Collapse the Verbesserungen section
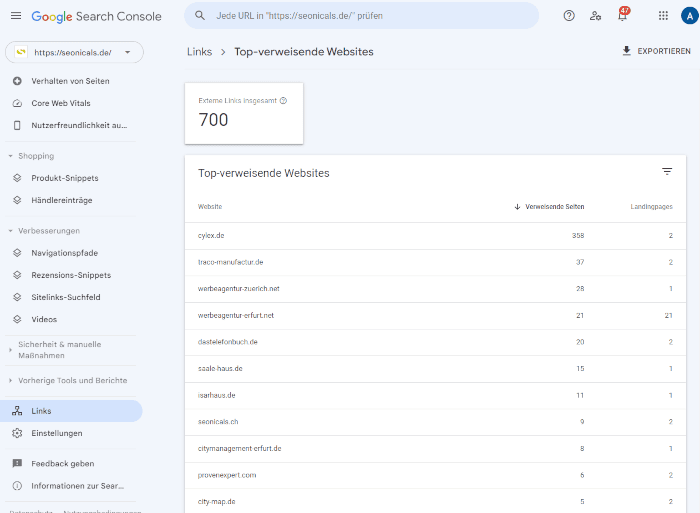This screenshot has width=700, height=513. point(10,231)
